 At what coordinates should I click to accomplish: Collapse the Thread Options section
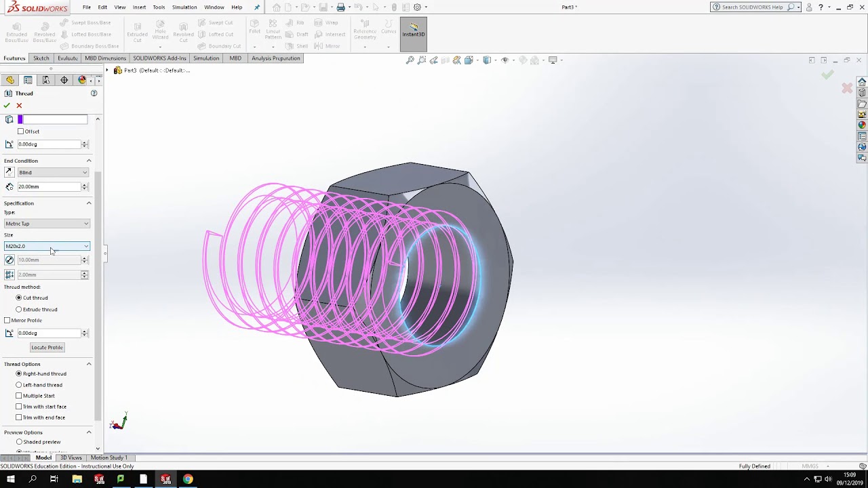[x=89, y=364]
